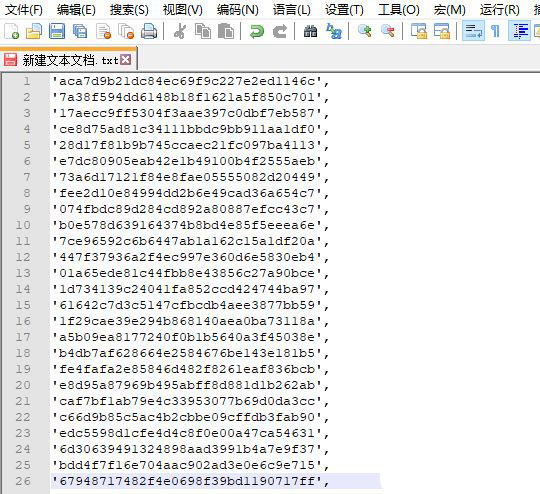Click line number 26 in the margin
This screenshot has width=540, height=494.
pyautogui.click(x=23, y=481)
